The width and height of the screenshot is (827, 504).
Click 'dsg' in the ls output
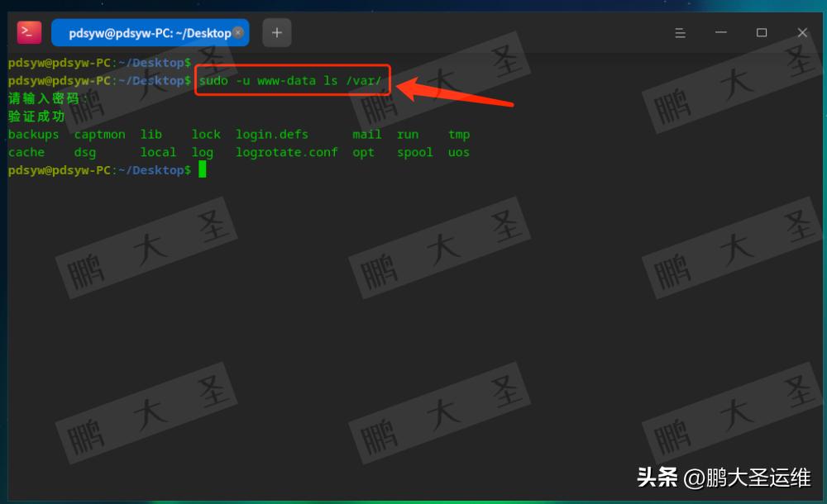[x=85, y=153]
